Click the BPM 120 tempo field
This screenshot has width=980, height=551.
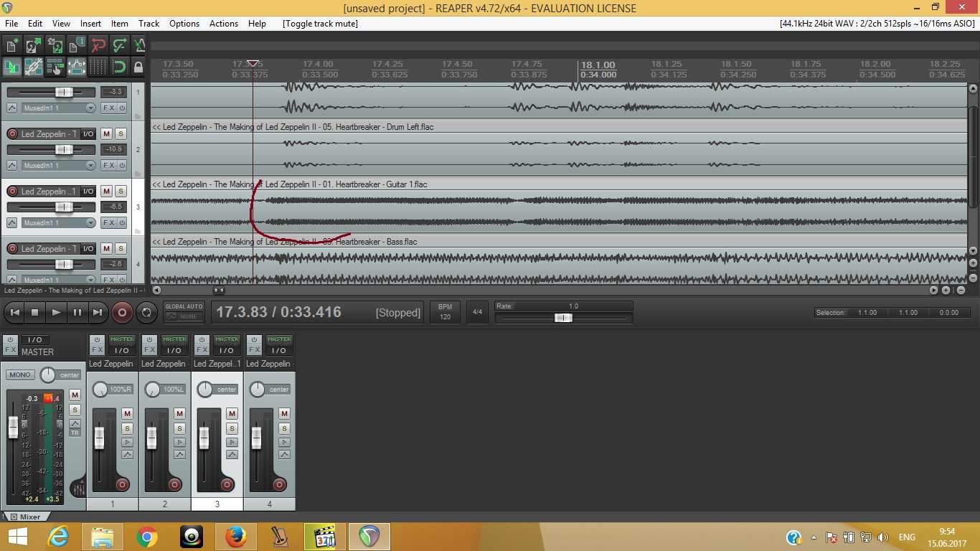pyautogui.click(x=445, y=312)
